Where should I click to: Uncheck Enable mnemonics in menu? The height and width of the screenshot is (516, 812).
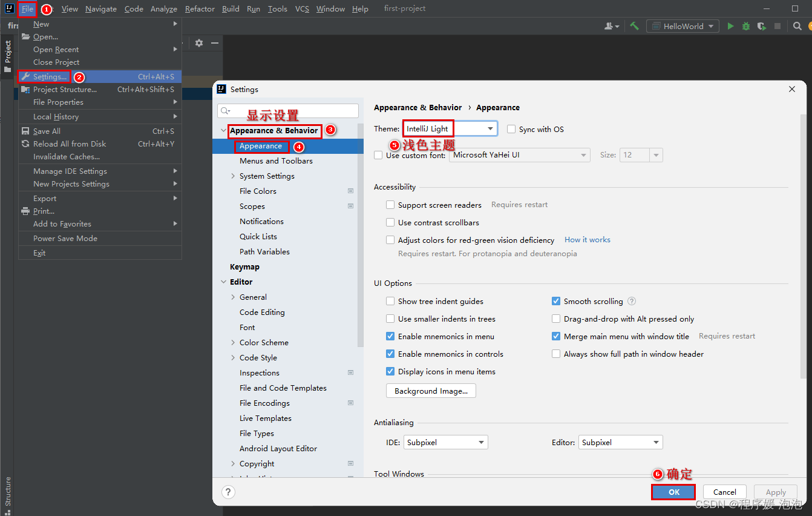click(390, 336)
